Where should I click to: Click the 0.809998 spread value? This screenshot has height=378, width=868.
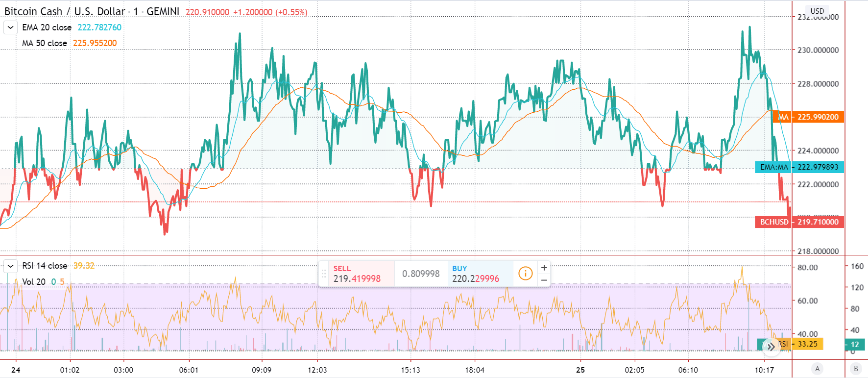(x=421, y=274)
